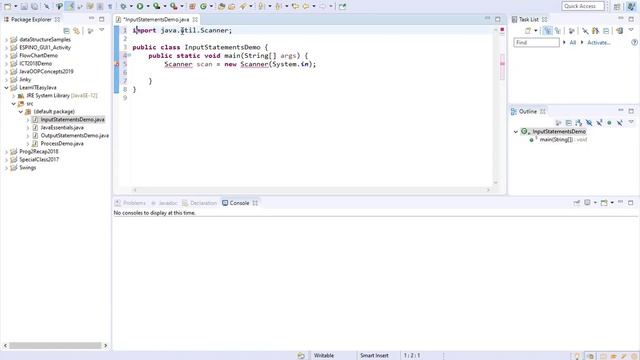Screen dimensions: 640x360
Task: Click the Open Type icon
Action: point(222,6)
